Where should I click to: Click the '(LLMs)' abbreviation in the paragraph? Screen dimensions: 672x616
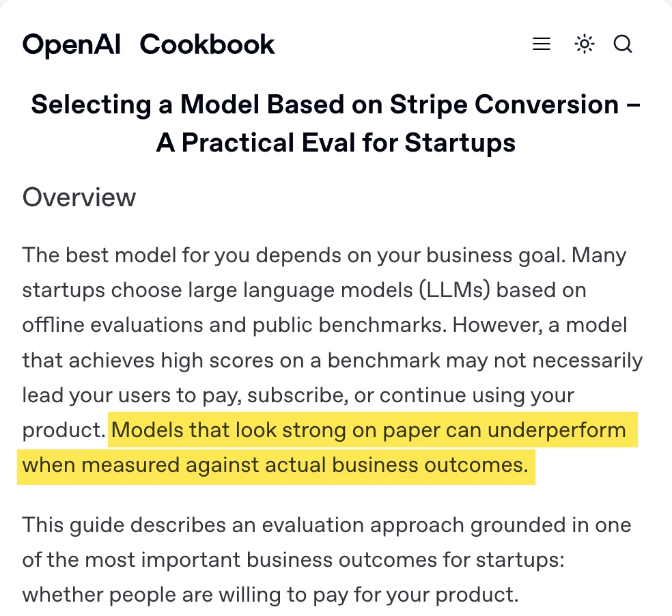tap(454, 290)
